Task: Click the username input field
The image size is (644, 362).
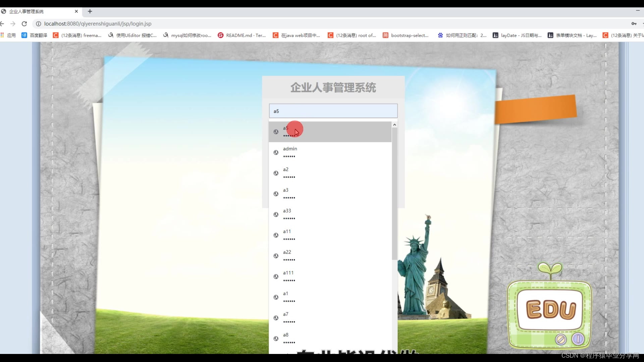Action: pyautogui.click(x=333, y=111)
